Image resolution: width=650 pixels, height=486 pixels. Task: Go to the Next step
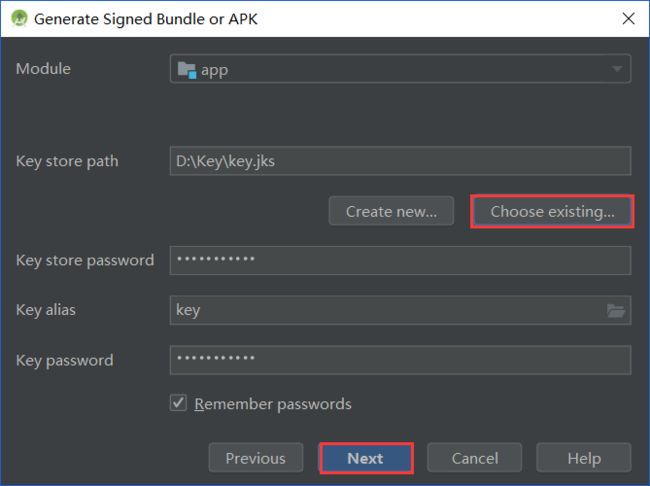(366, 458)
